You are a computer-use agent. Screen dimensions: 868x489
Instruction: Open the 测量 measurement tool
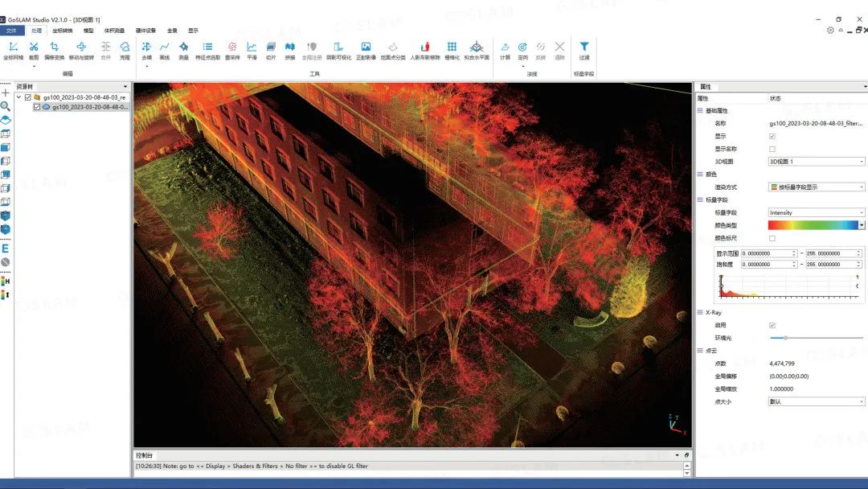[184, 50]
